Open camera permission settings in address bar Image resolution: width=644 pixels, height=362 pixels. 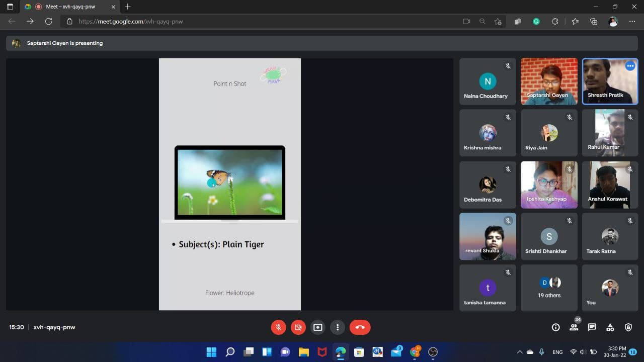pos(466,22)
